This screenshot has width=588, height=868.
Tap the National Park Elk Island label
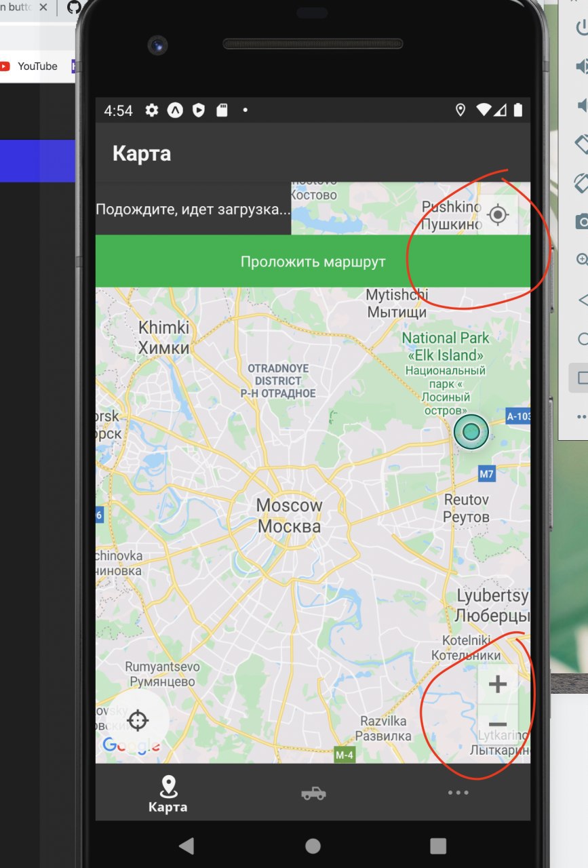coord(446,373)
